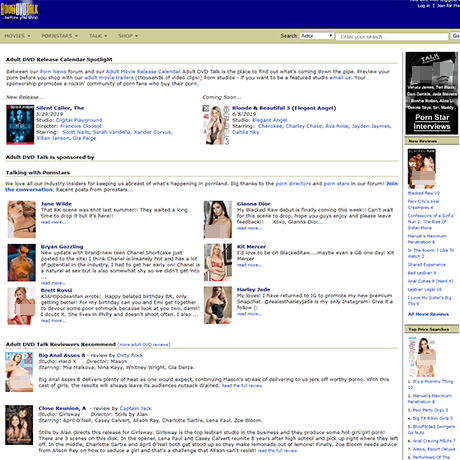The height and width of the screenshot is (460, 460).
Task: Expand the TALK navigation menu
Action: (x=98, y=36)
